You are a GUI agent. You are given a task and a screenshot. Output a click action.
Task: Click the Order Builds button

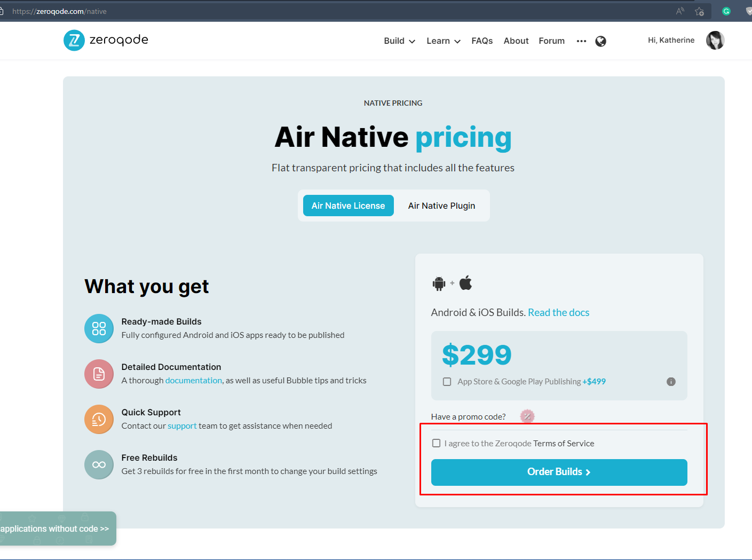559,472
